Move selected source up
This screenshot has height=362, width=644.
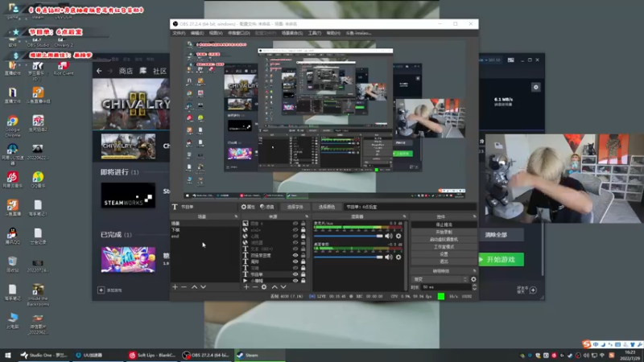pyautogui.click(x=275, y=287)
